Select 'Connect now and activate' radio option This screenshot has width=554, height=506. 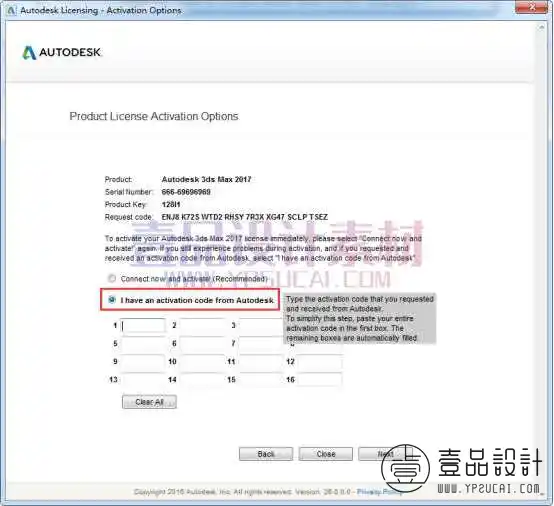click(x=112, y=278)
